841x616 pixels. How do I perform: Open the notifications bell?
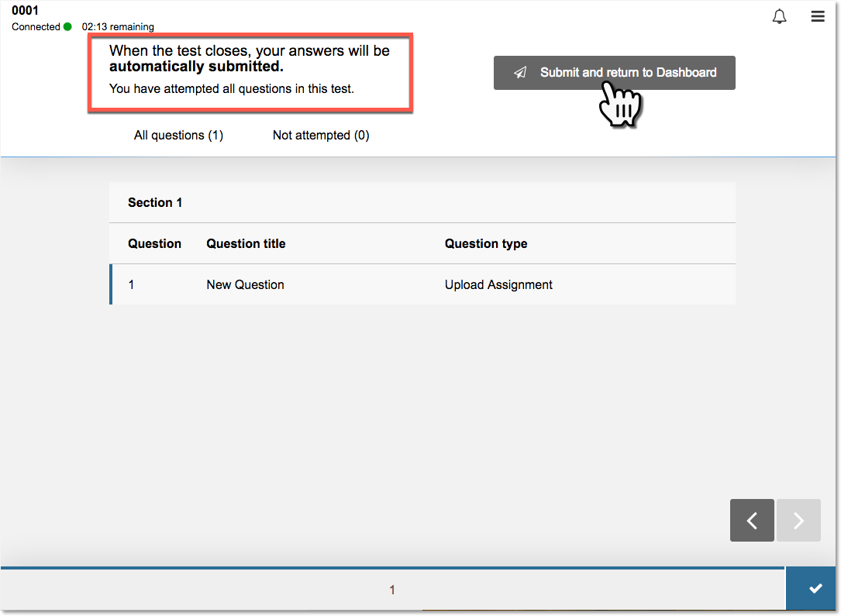click(780, 16)
